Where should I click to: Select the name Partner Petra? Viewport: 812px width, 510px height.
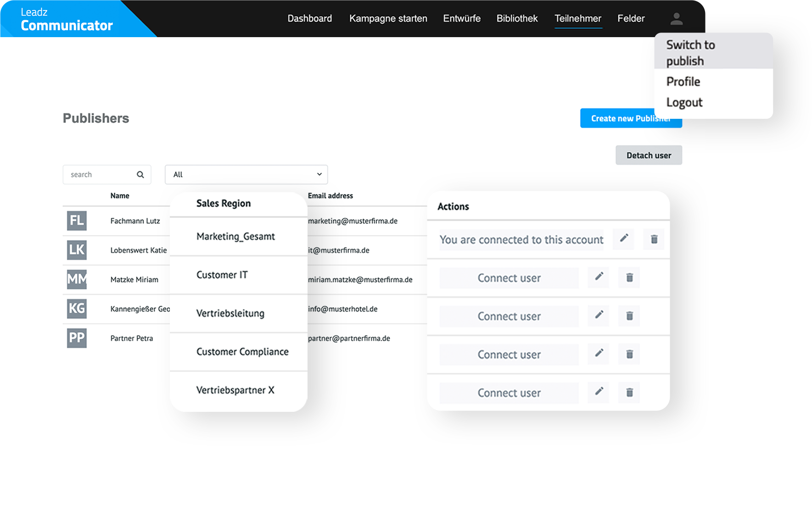pyautogui.click(x=132, y=338)
